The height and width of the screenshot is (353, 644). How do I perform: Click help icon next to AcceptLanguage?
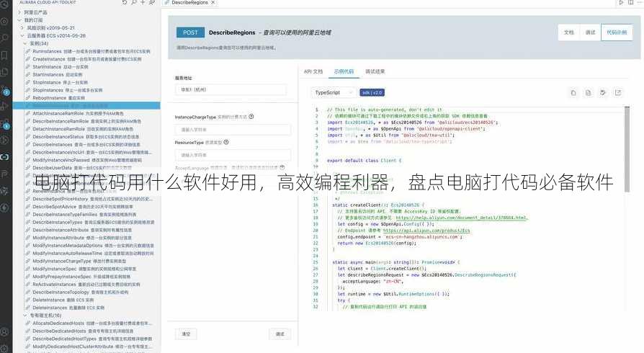coord(282,168)
